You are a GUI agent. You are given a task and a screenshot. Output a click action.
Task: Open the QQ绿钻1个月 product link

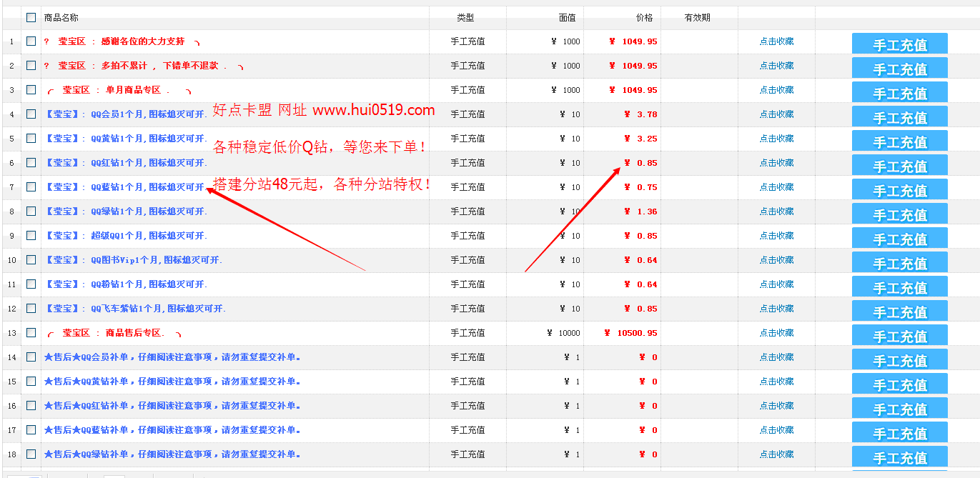pos(125,211)
